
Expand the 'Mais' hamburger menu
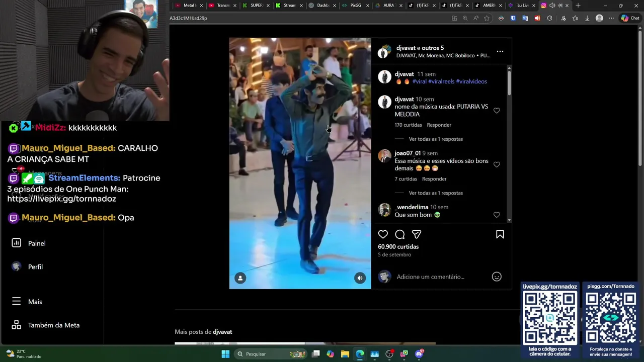(x=27, y=302)
